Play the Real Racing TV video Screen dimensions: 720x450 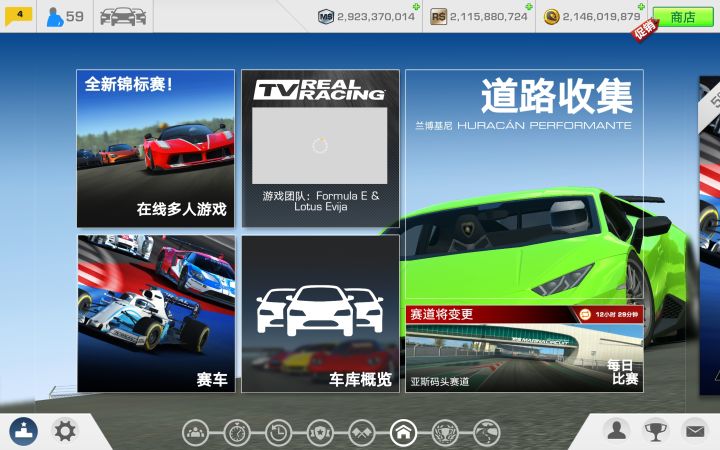(320, 146)
